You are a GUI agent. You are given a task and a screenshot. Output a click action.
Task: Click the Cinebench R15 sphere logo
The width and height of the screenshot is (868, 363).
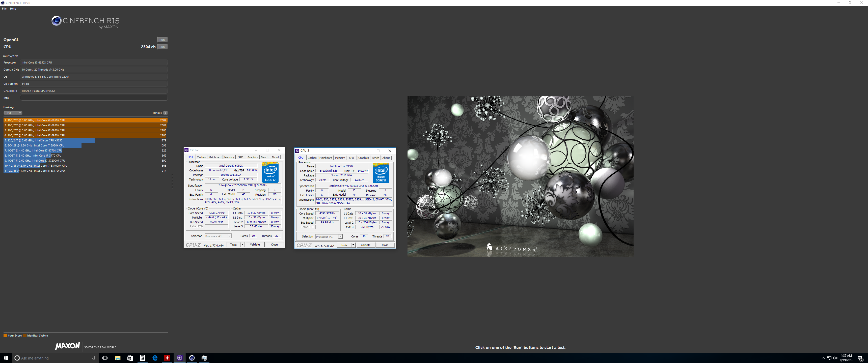click(56, 21)
